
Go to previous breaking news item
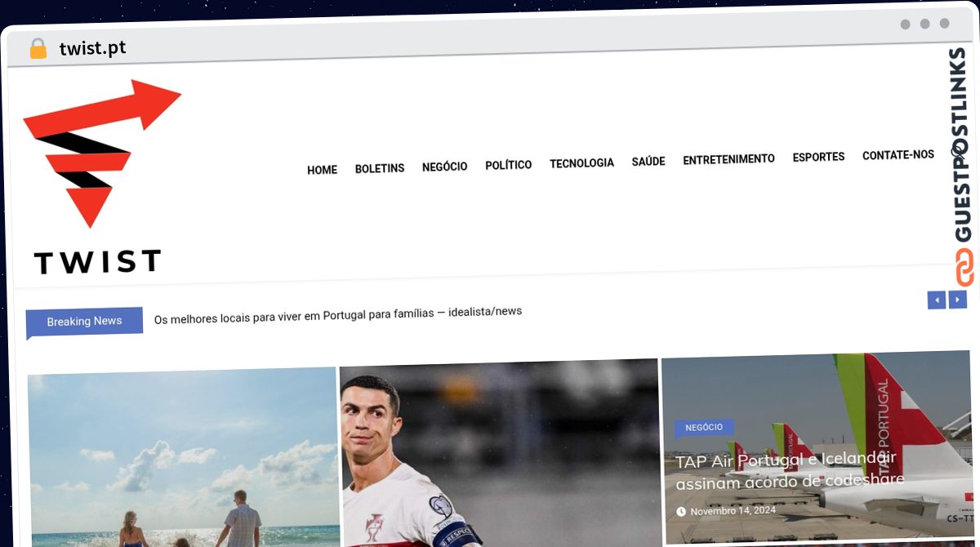(936, 300)
